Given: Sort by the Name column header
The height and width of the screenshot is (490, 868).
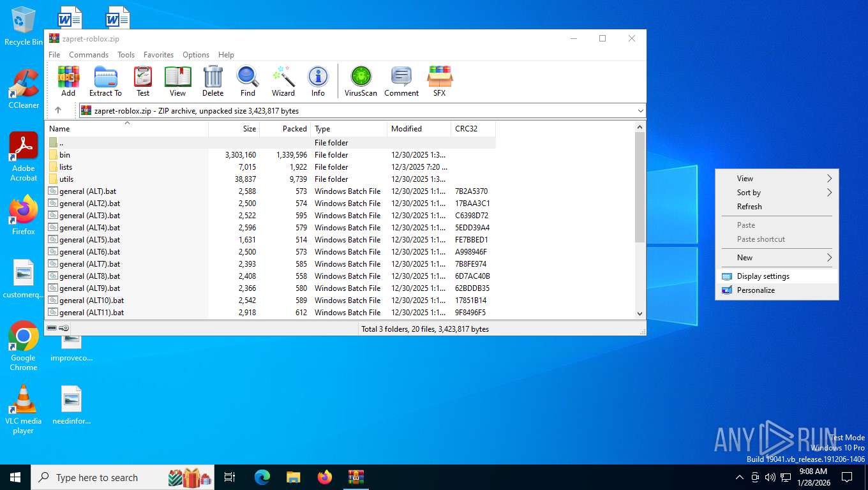Looking at the screenshot, I should 126,129.
